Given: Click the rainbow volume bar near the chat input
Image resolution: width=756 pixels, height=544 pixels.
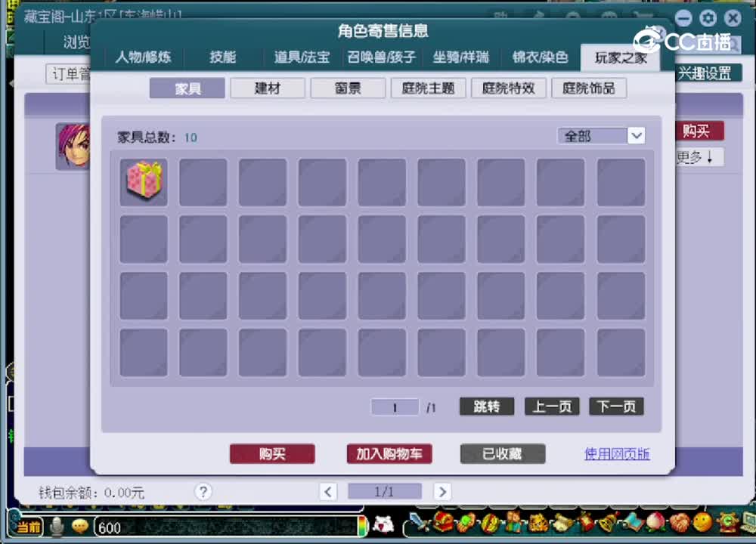Looking at the screenshot, I should (x=362, y=527).
